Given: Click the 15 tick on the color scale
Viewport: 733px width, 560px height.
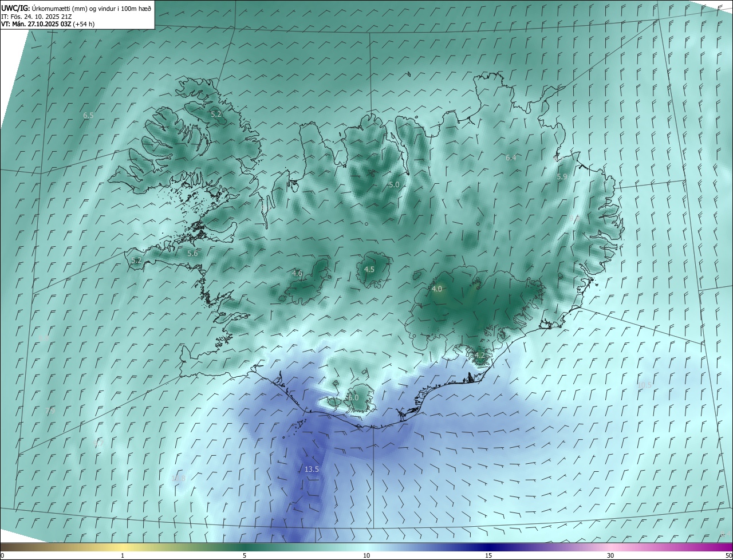Looking at the screenshot, I should (x=488, y=555).
